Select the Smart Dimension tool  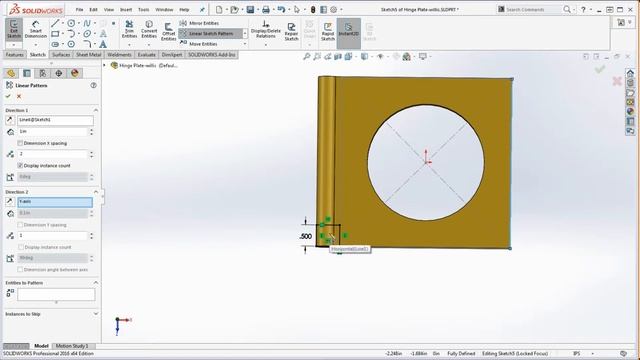[36, 29]
